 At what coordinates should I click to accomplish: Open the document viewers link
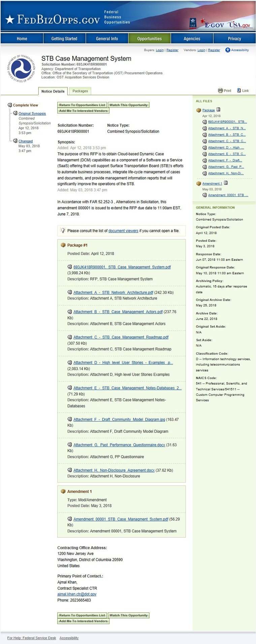tap(123, 231)
